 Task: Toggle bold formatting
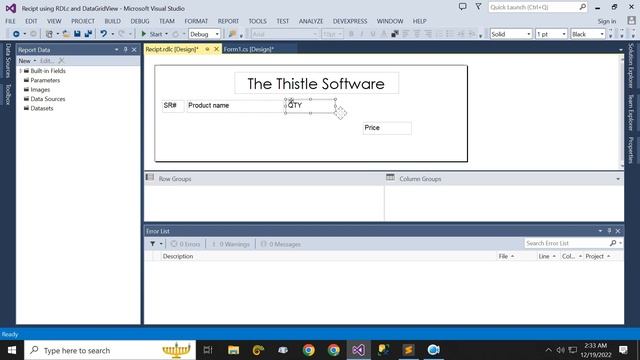coord(351,34)
